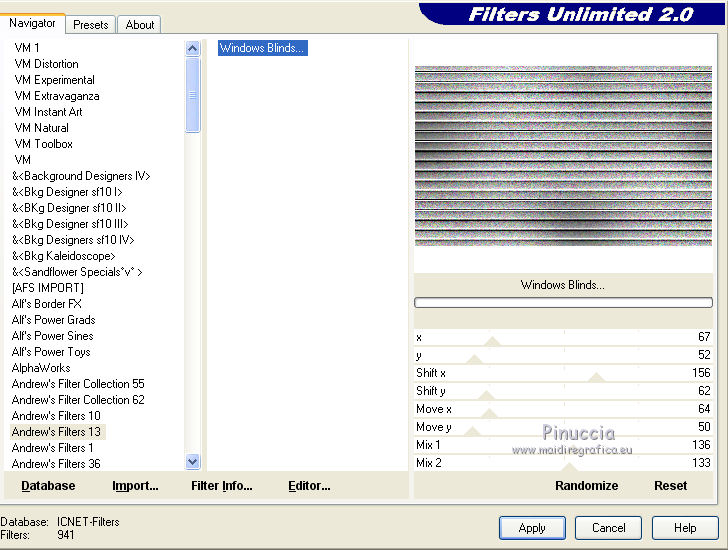Open the About tab

pos(140,25)
